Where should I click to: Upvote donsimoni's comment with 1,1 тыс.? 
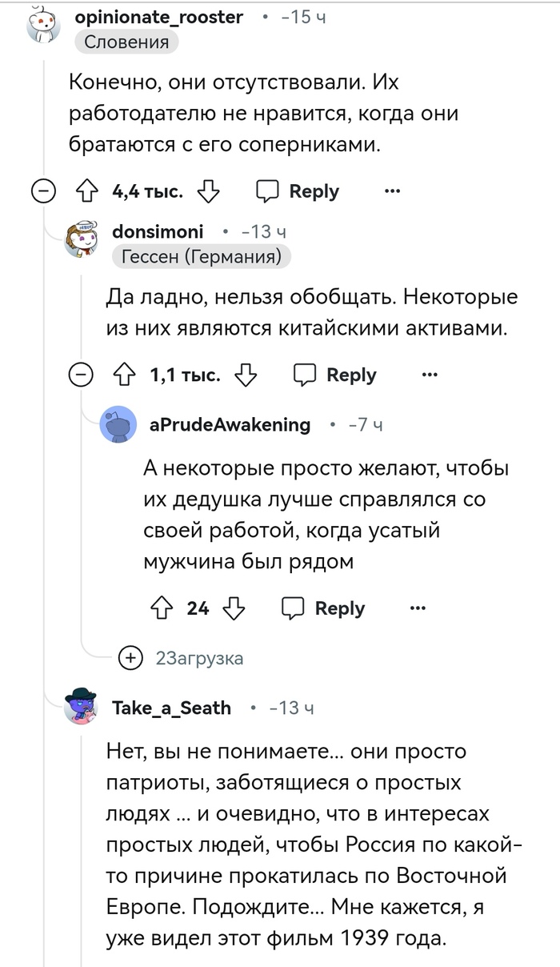(125, 375)
